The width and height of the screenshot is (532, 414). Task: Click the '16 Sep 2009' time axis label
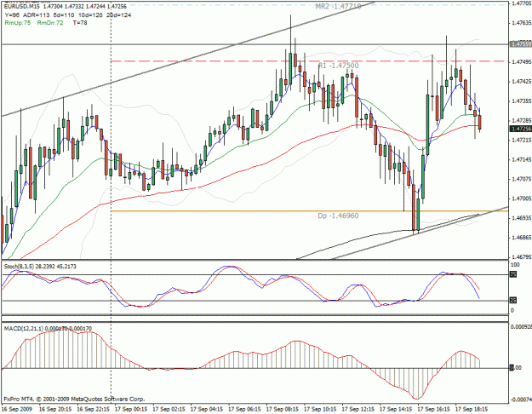point(17,409)
